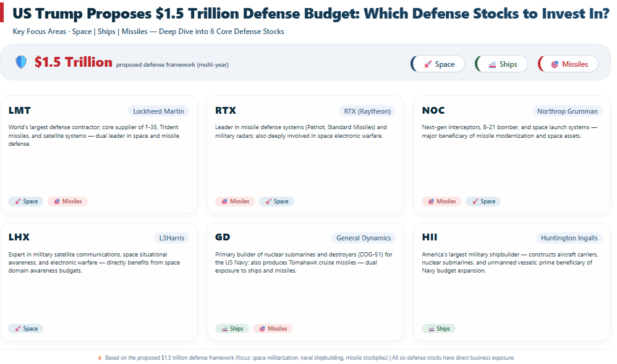Click the Huntington Ingalls name badge
The width and height of the screenshot is (617, 364).
(x=569, y=238)
